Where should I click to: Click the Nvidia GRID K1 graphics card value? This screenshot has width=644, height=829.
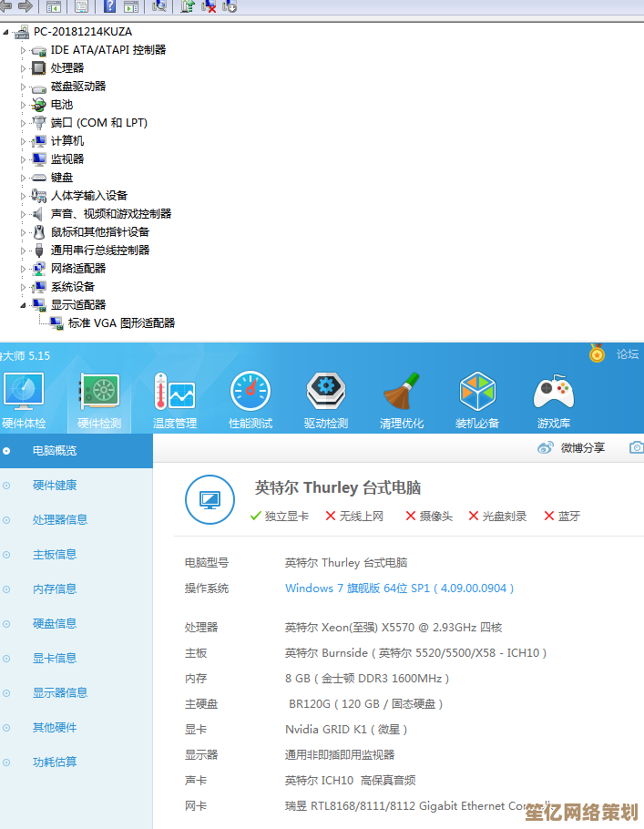(x=346, y=730)
